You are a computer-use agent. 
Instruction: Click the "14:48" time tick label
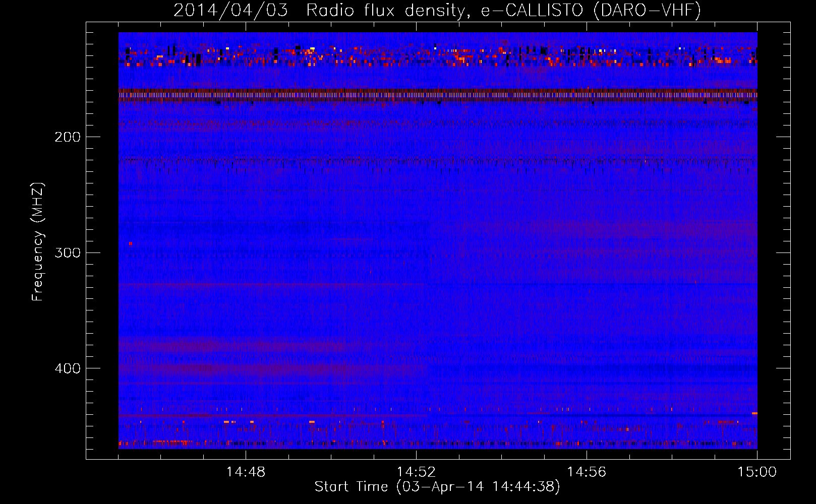click(x=246, y=472)
